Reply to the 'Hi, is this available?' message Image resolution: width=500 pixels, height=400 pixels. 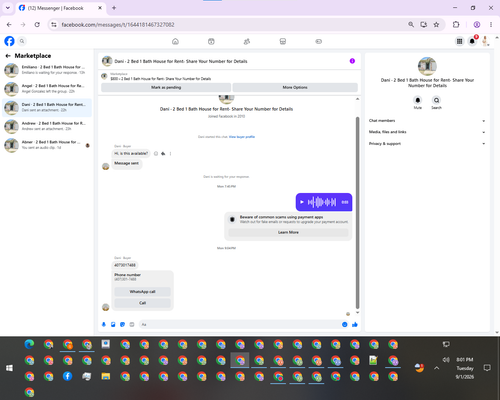[x=163, y=154]
